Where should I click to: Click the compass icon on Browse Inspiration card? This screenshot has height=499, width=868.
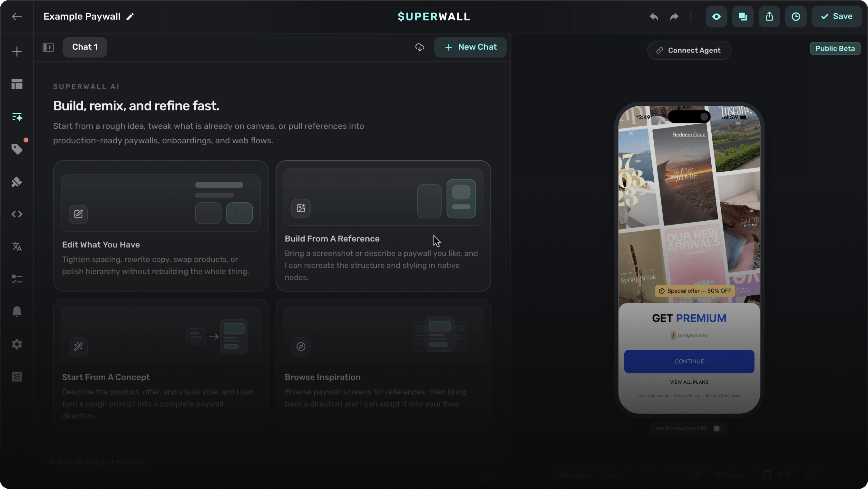[301, 347]
